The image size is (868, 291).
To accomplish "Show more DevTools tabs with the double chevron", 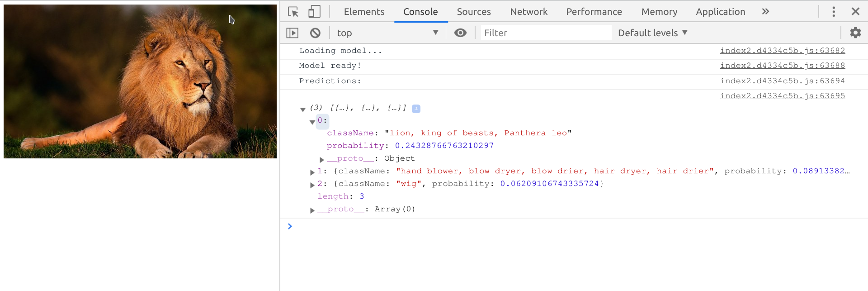I will coord(765,12).
